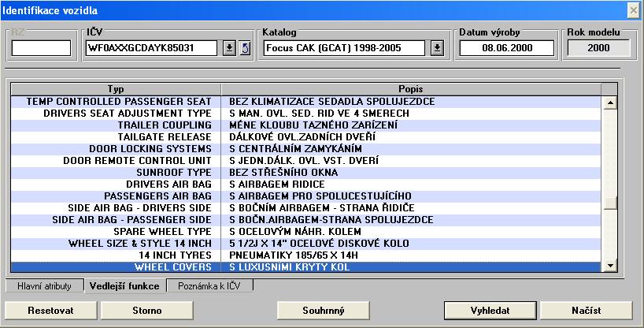Open the Poznámka k IČV tab
This screenshot has width=644, height=328.
tap(209, 285)
